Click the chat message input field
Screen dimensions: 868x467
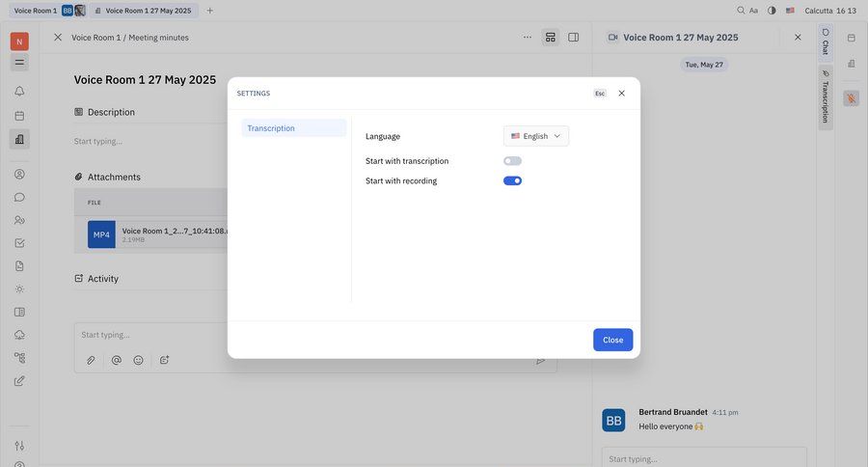coord(704,458)
